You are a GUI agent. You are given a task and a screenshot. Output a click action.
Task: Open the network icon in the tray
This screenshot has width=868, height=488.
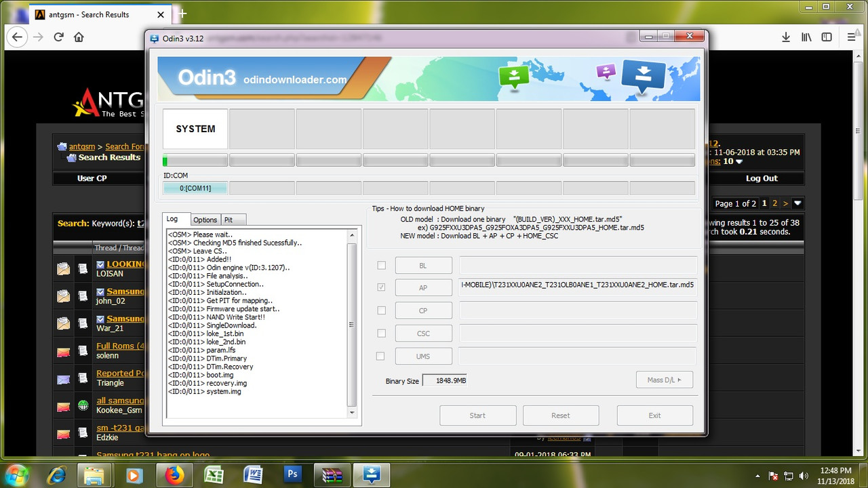[x=789, y=475]
